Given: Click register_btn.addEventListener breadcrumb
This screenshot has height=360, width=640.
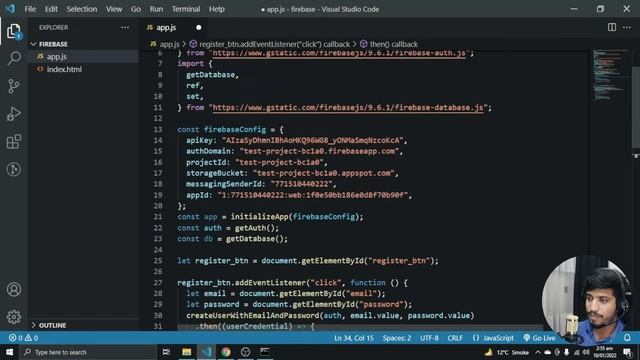Looking at the screenshot, I should click(x=270, y=44).
